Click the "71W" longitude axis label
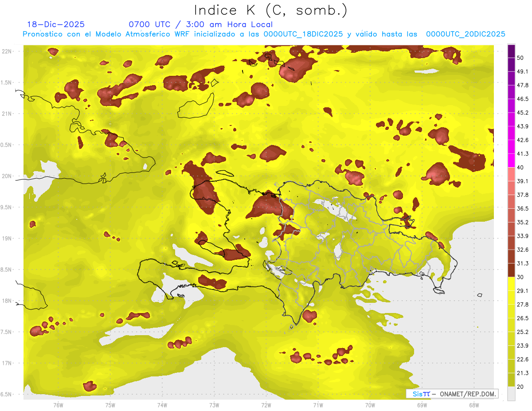 pyautogui.click(x=318, y=405)
